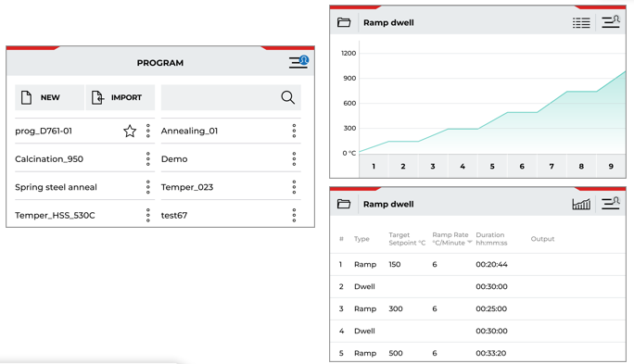634x364 pixels.
Task: Open three-dot menu for Annealing_01
Action: point(294,131)
